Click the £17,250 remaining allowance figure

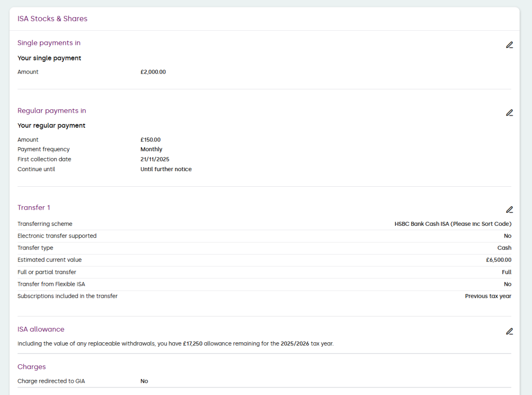192,344
